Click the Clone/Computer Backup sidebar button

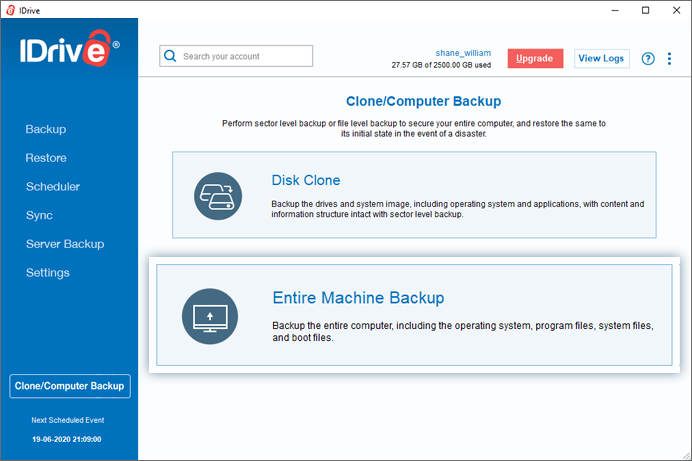(x=70, y=386)
